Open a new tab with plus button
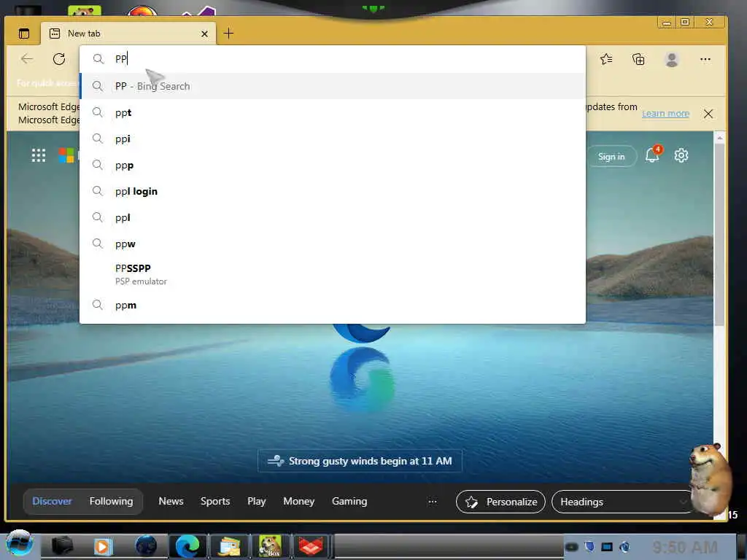This screenshot has height=560, width=747. (x=228, y=34)
